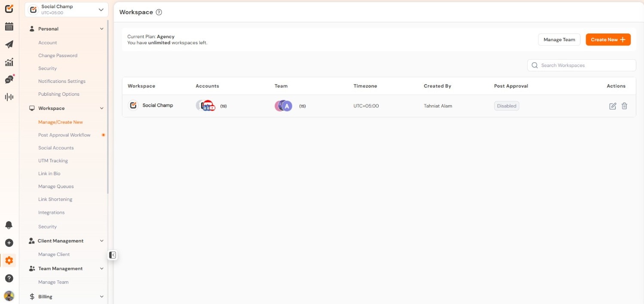Click the accounts count (19)
Image resolution: width=644 pixels, height=304 pixels.
(223, 106)
